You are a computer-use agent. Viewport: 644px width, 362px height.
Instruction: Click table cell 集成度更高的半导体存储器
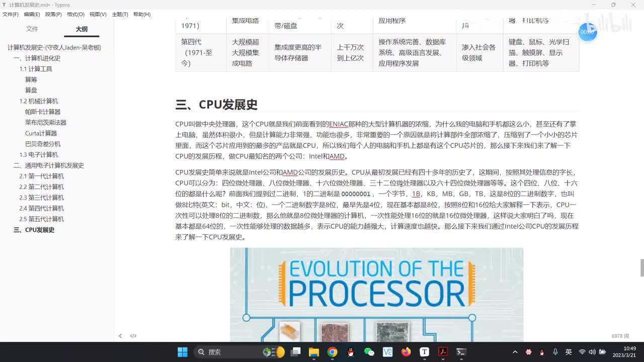pyautogui.click(x=299, y=52)
